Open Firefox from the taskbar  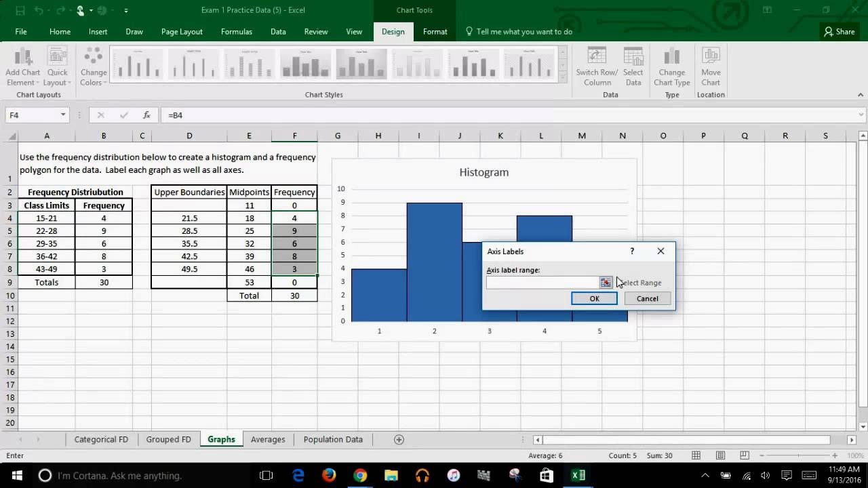(329, 475)
